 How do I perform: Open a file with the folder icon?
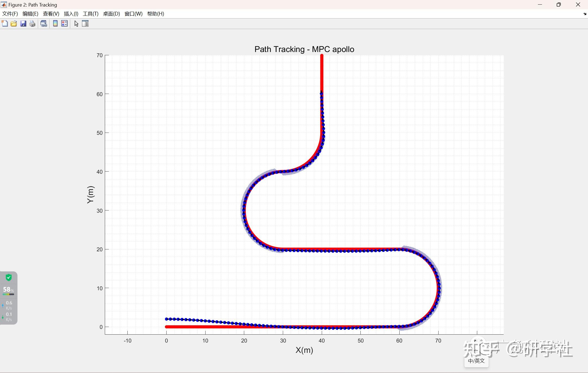14,24
